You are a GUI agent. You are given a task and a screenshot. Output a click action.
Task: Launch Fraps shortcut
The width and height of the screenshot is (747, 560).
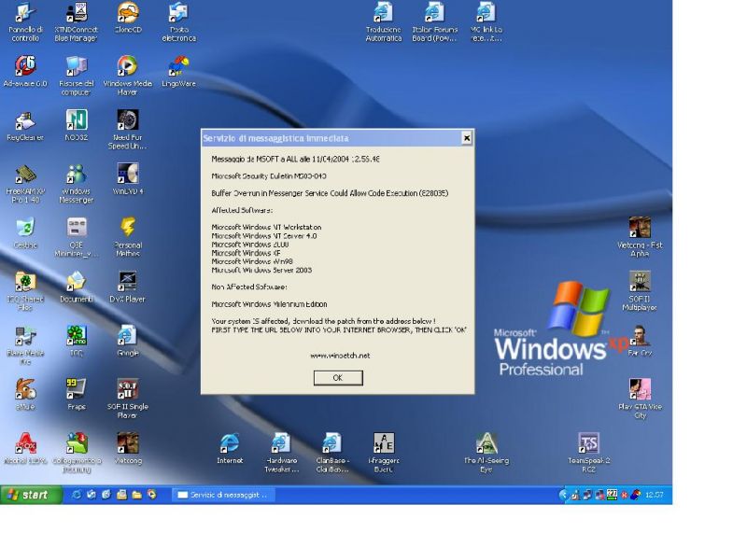point(77,395)
